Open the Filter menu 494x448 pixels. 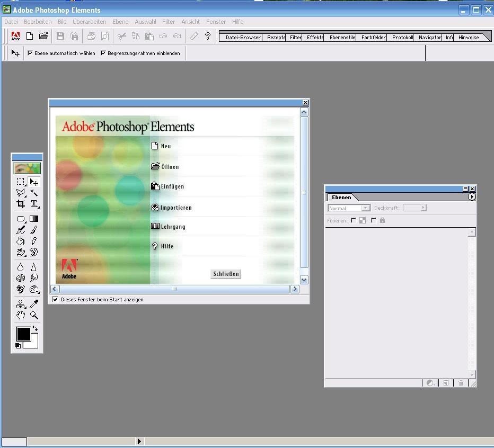pyautogui.click(x=169, y=22)
